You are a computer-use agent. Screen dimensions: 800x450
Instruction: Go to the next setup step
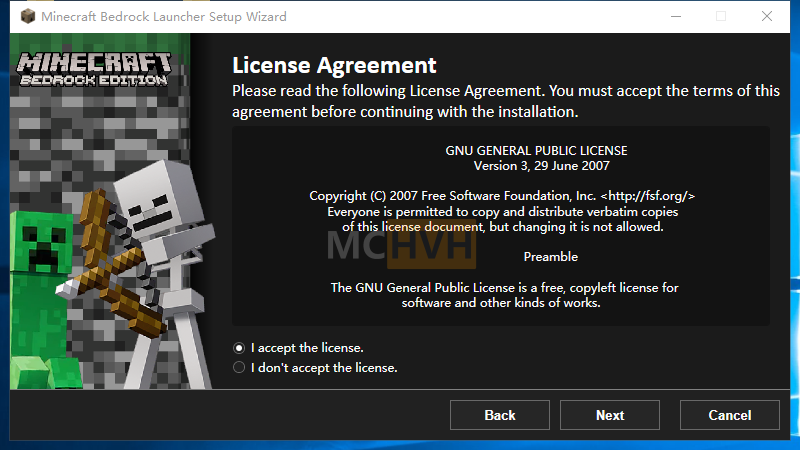(x=610, y=415)
